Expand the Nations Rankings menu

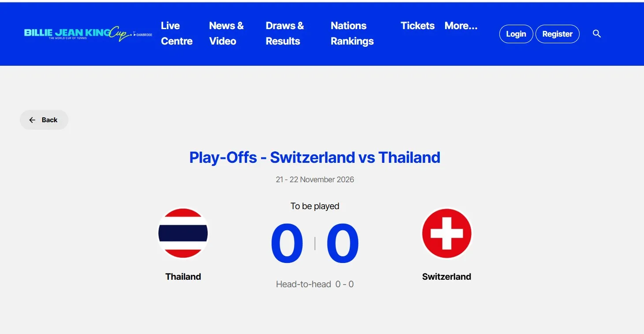click(352, 34)
